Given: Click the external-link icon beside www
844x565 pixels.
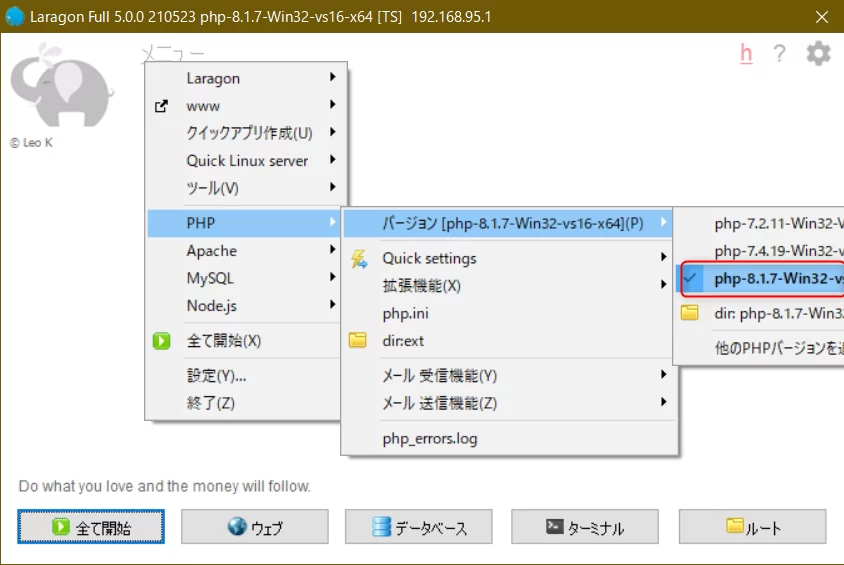Looking at the screenshot, I should coord(161,106).
